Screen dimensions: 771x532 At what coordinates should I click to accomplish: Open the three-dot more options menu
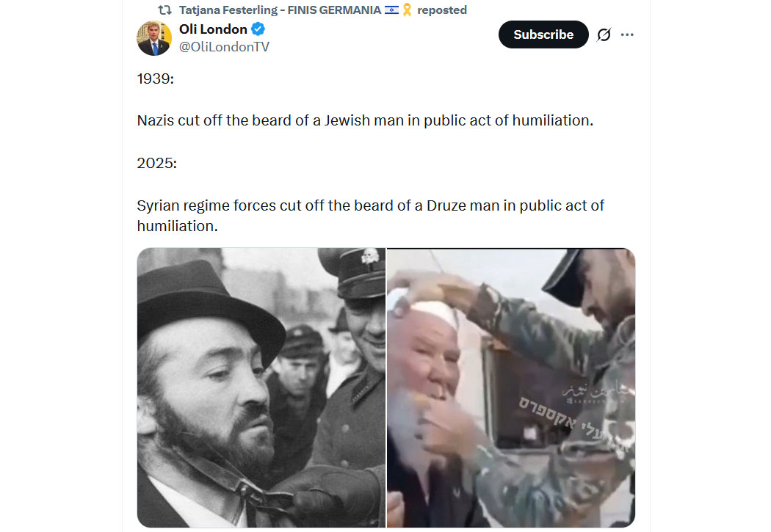[x=627, y=35]
